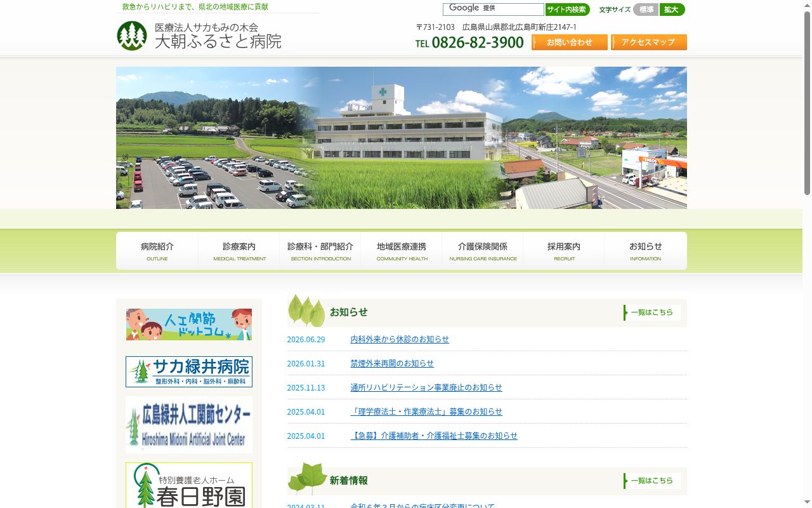The width and height of the screenshot is (812, 508).
Task: Open 診療科・部門紹介 menu item
Action: (320, 251)
